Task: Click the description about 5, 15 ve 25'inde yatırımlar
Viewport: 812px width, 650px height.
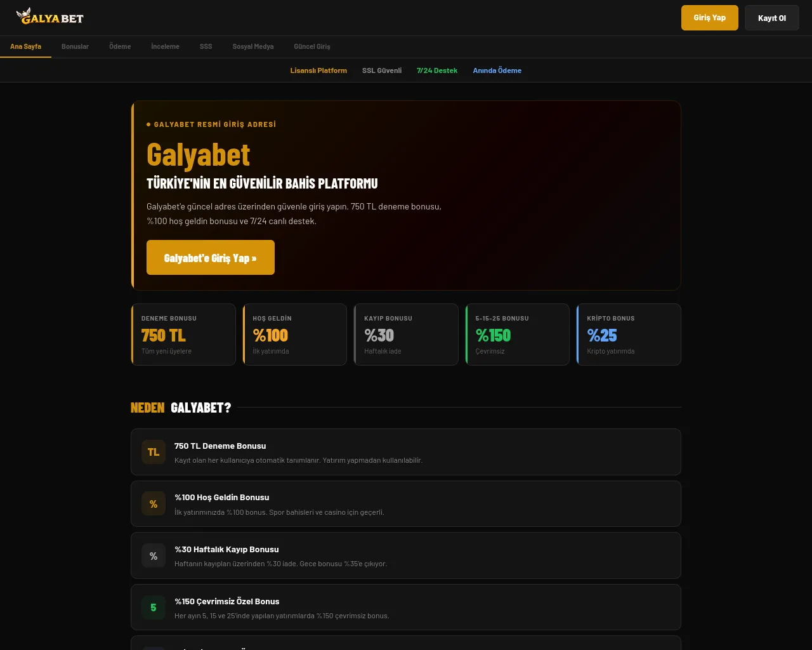Action: pos(282,616)
